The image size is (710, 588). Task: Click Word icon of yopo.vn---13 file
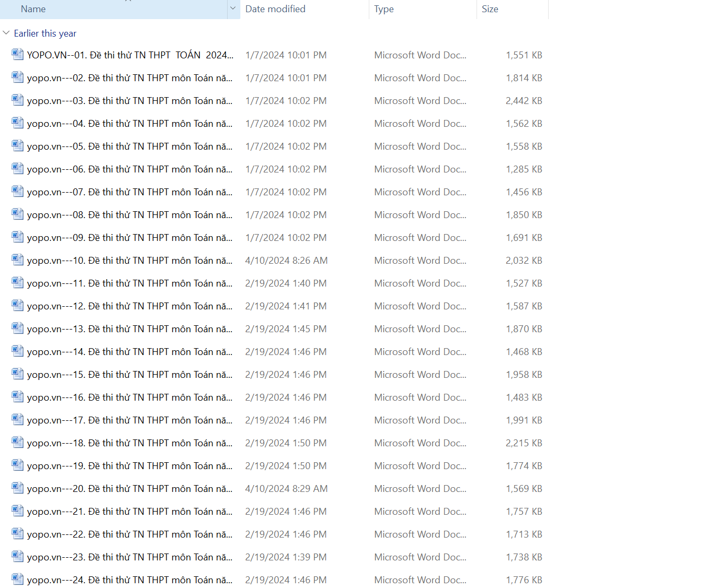pyautogui.click(x=18, y=328)
